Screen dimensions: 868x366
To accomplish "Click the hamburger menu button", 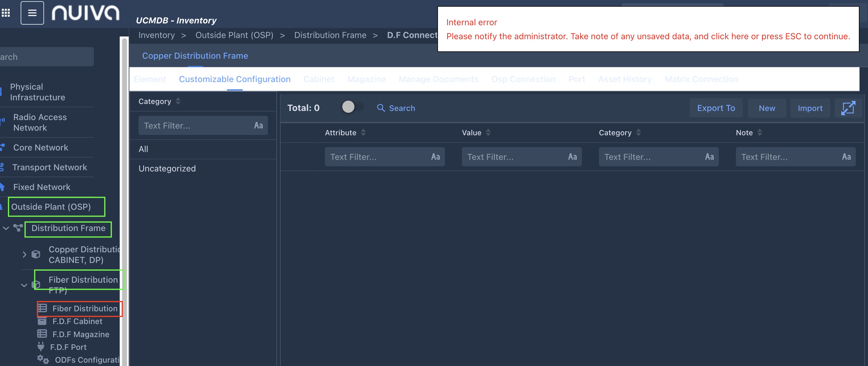I will (x=32, y=13).
